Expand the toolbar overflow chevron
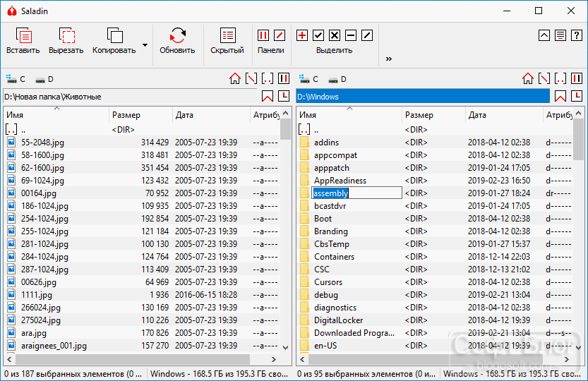The width and height of the screenshot is (588, 381). pyautogui.click(x=389, y=59)
